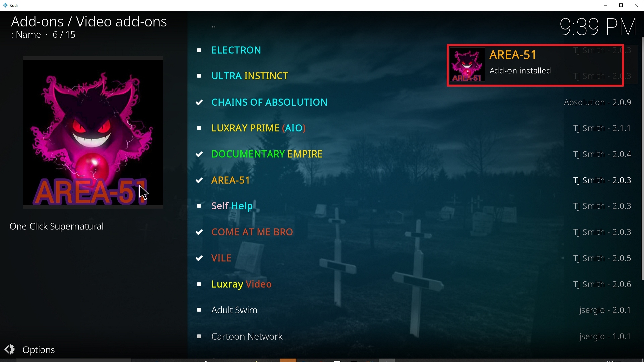644x362 pixels.
Task: Maximize the Kodi window
Action: pyautogui.click(x=621, y=5)
